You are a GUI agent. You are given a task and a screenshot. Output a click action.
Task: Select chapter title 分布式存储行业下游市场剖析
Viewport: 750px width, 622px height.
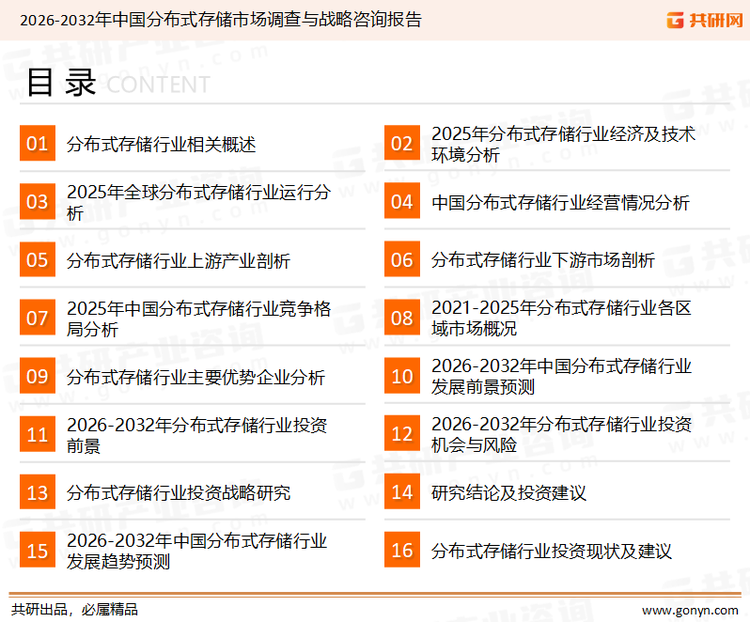click(543, 260)
